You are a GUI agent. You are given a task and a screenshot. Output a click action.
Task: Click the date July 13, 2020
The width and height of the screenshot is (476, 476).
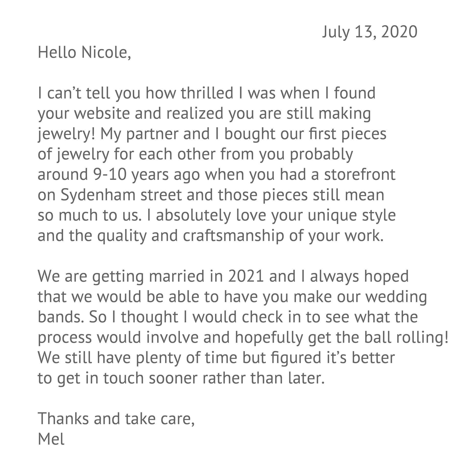pos(370,32)
